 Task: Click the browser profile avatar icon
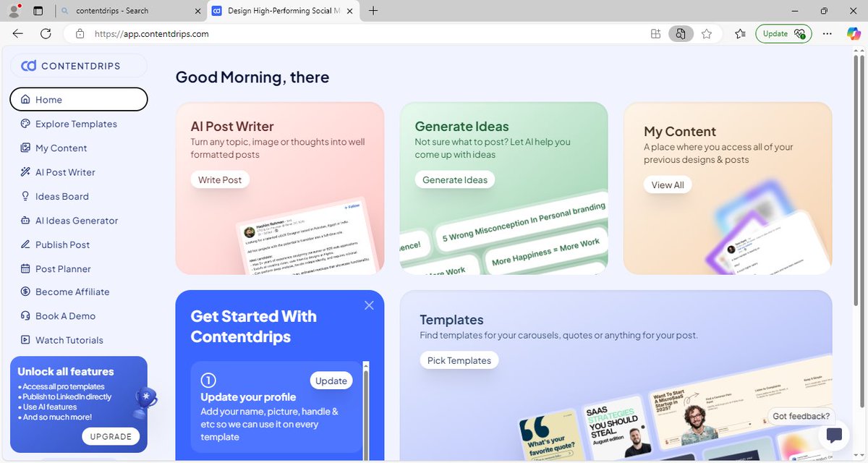14,11
